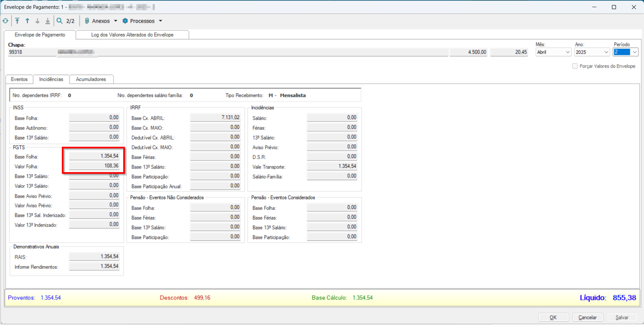Click the Base Cálculo value in footer

coord(363,298)
